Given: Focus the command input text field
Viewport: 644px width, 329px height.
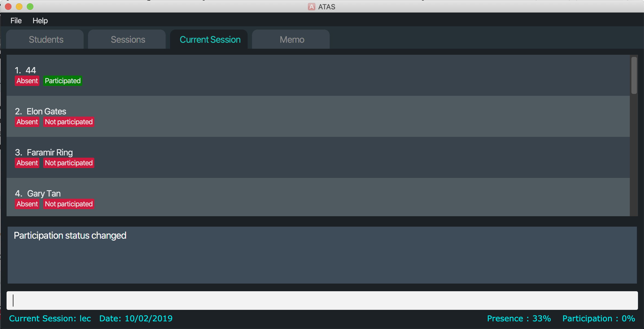Looking at the screenshot, I should 322,300.
